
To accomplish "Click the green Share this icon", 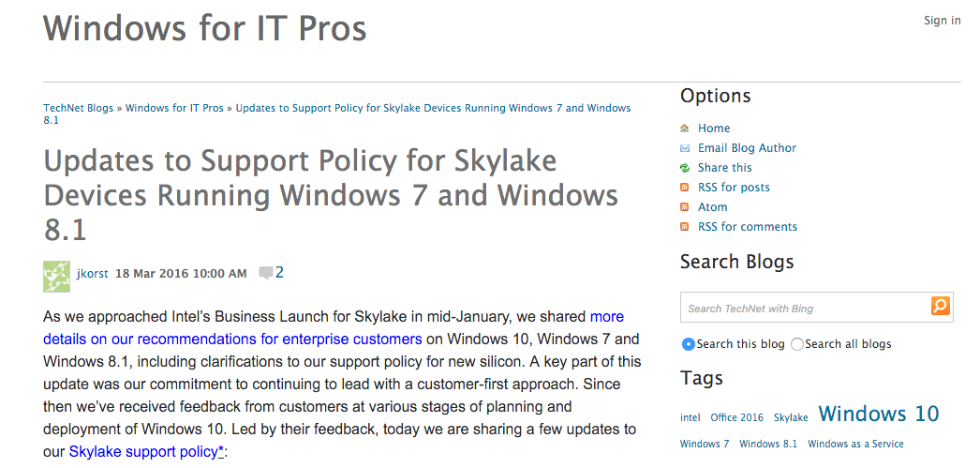I will [686, 168].
